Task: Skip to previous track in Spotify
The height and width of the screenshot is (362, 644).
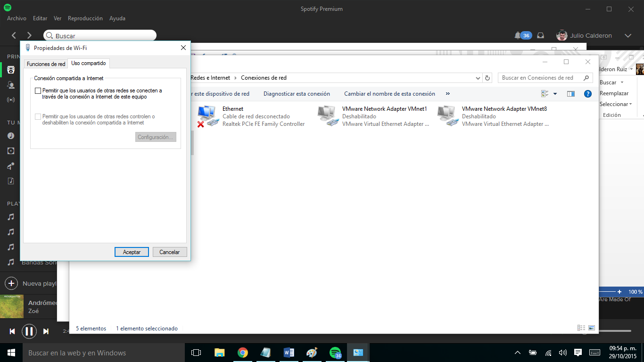Action: (x=12, y=331)
